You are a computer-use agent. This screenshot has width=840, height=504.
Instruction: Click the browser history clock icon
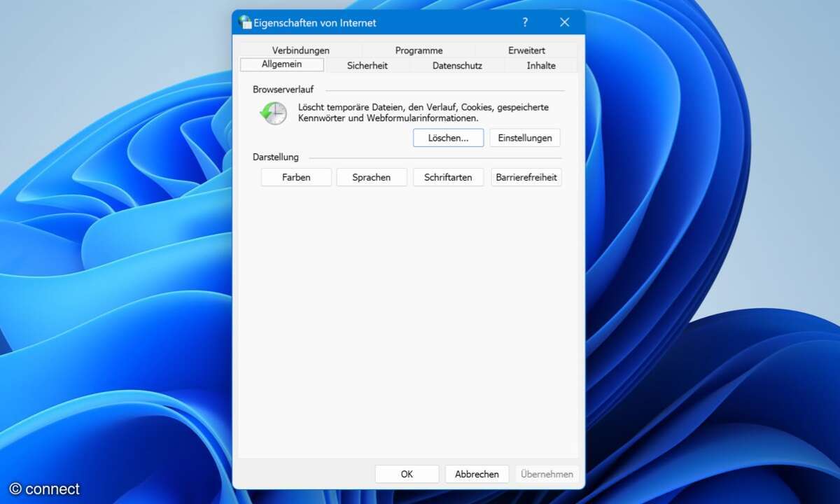coord(273,113)
